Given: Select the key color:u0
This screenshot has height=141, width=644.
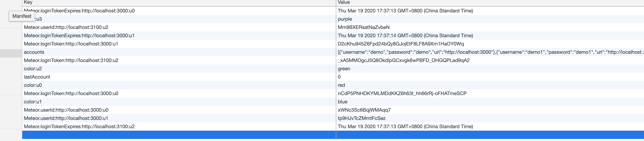Looking at the screenshot, I should tap(33, 85).
